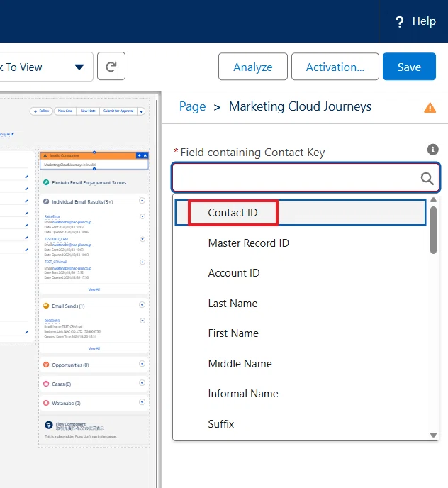Viewport: 448px width, 488px height.
Task: Click the dark blue Flow Component icon
Action: (x=49, y=425)
